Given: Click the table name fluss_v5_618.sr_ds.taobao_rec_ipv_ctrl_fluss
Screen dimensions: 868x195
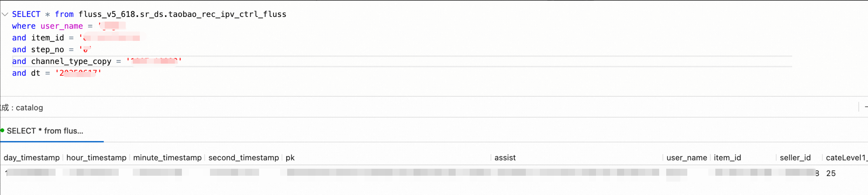Looking at the screenshot, I should coord(182,14).
